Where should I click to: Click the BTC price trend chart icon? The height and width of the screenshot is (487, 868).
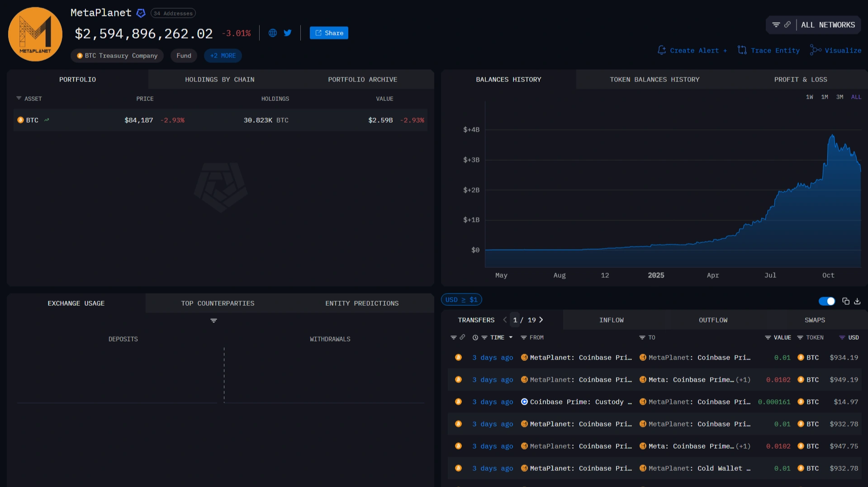(x=47, y=120)
